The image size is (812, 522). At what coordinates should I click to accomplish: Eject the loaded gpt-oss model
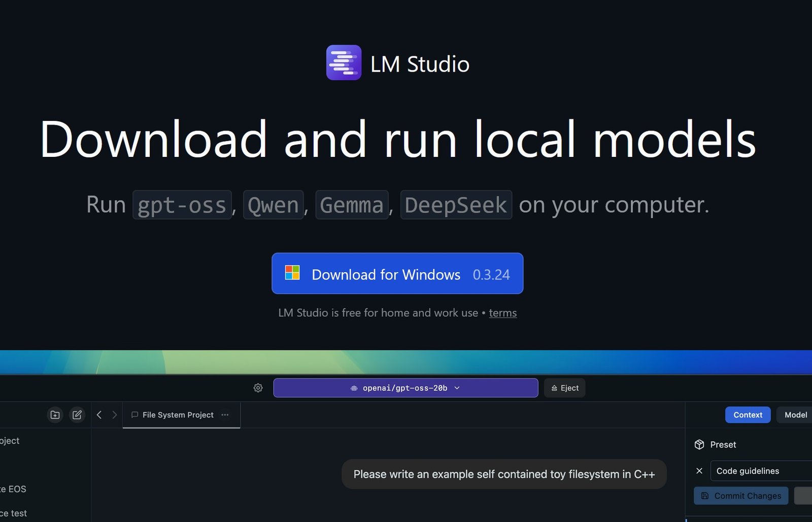[564, 388]
